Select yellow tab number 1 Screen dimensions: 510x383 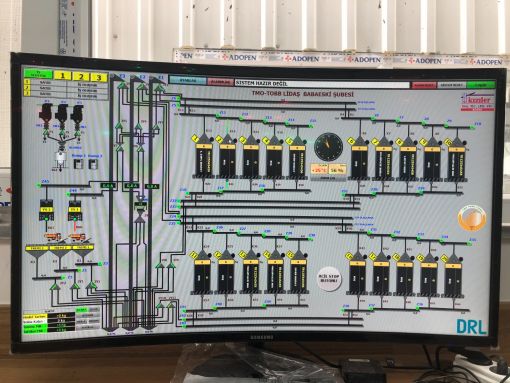(x=63, y=76)
